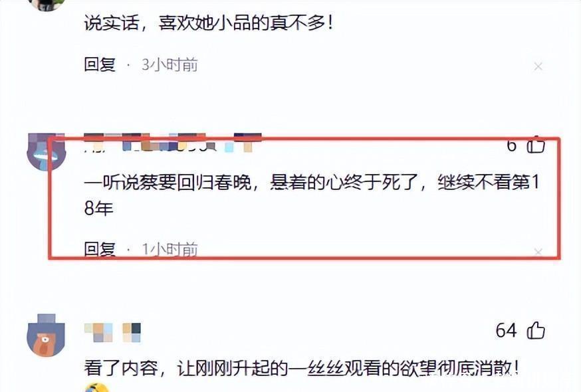Click the crying-laugh emoji at the bottom
This screenshot has width=581, height=392.
(97, 387)
